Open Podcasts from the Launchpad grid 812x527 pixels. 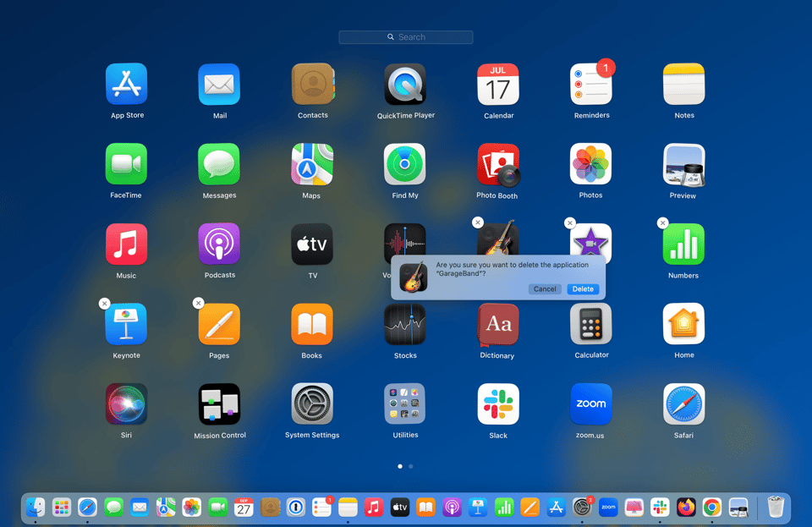pos(219,244)
